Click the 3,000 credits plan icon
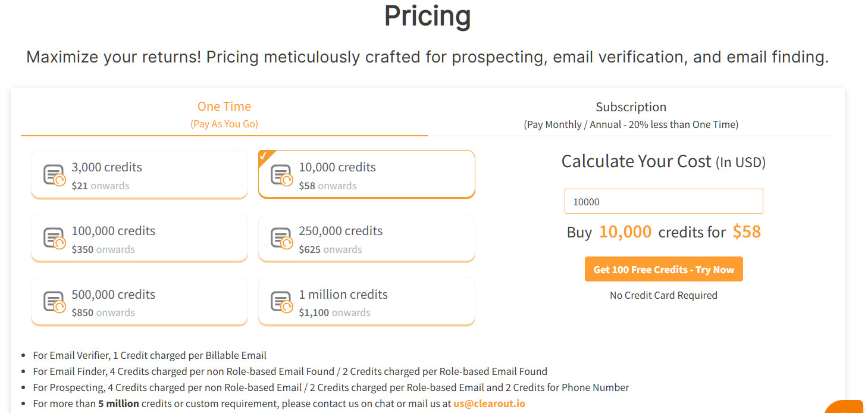Image resolution: width=868 pixels, height=413 pixels. 54,175
